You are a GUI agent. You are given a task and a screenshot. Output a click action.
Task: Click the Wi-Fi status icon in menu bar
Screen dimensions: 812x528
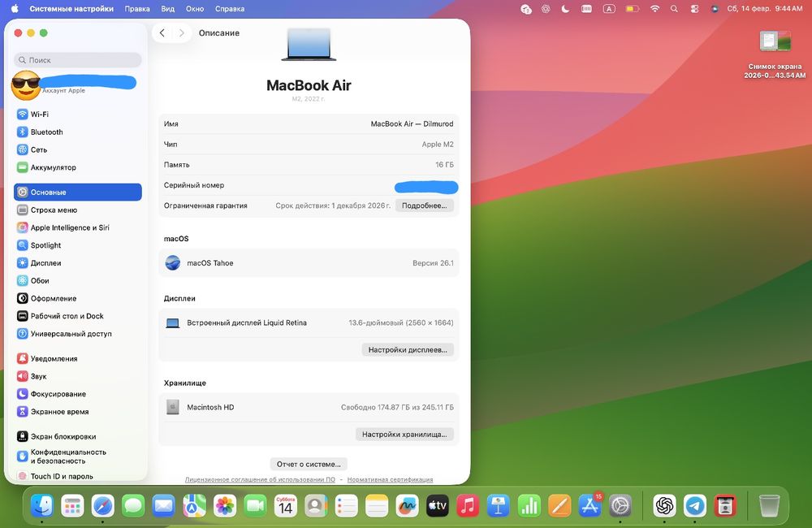pos(654,9)
